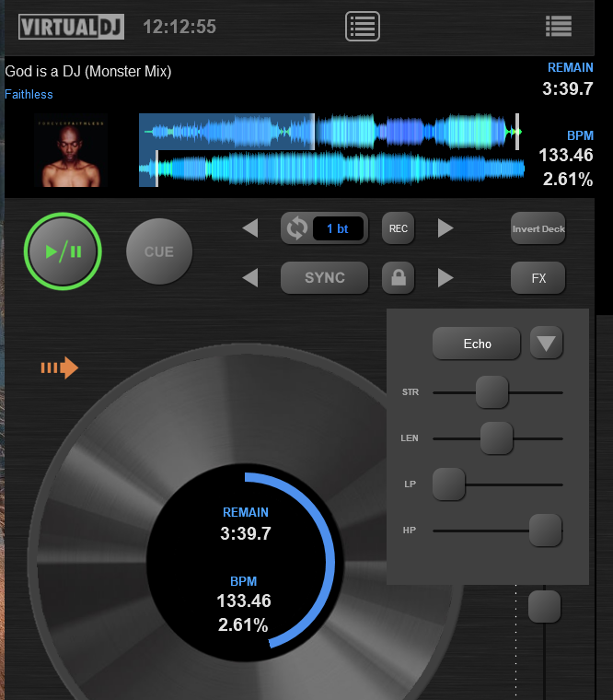Click the Echo effect button
Image resolution: width=613 pixels, height=700 pixels.
click(477, 344)
